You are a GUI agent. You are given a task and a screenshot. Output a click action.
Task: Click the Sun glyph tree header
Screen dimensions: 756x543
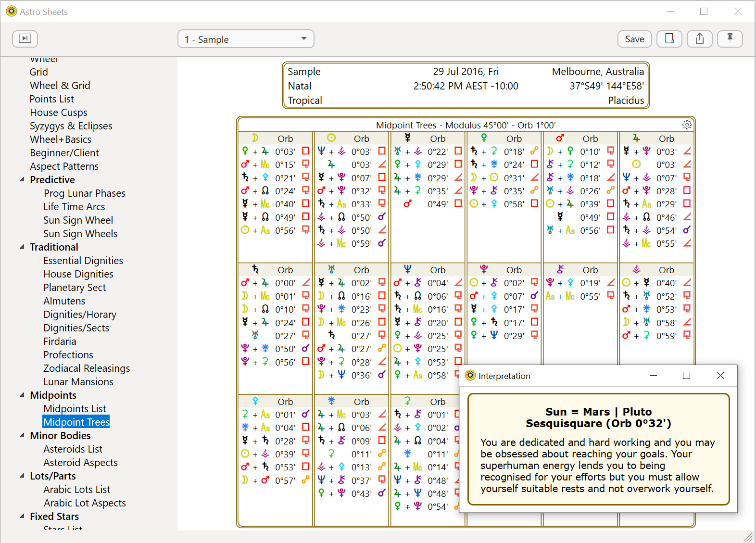[331, 138]
